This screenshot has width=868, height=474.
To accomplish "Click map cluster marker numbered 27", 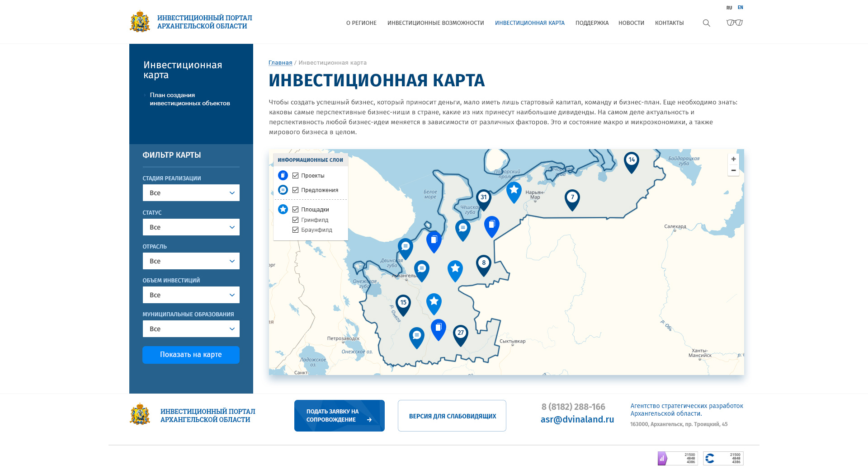I will coord(460,334).
